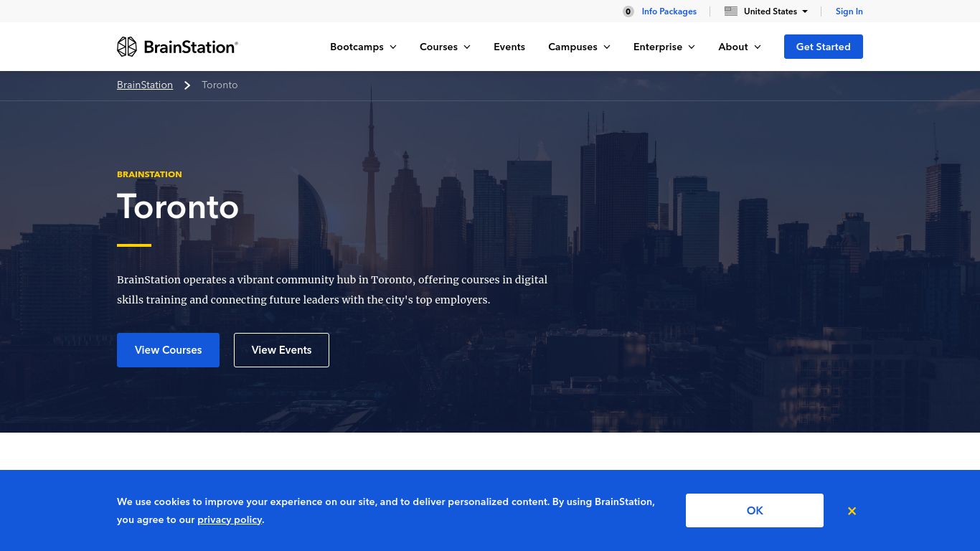This screenshot has height=551, width=980.
Task: Open the Campuses dropdown menu
Action: (x=579, y=47)
